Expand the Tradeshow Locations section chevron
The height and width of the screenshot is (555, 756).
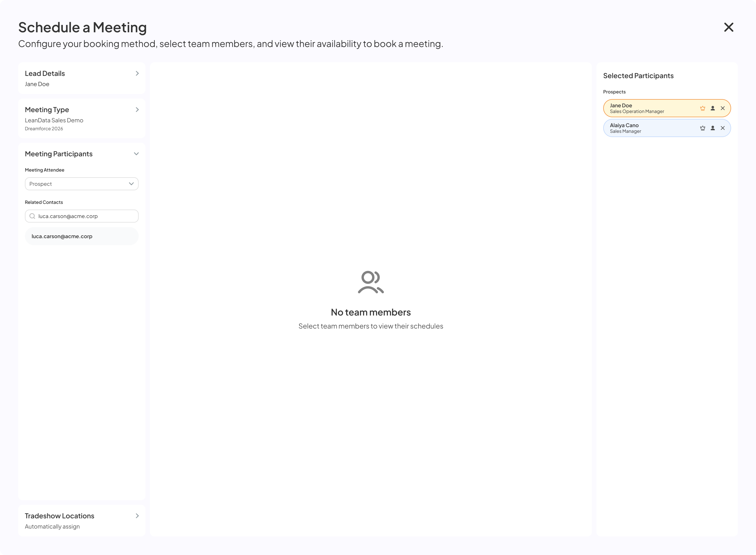click(137, 516)
